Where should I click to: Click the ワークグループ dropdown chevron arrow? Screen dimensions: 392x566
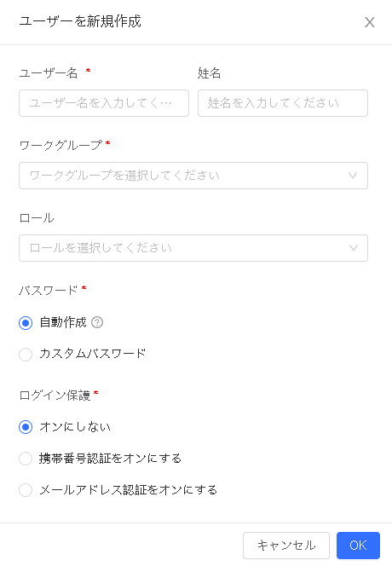(x=353, y=176)
